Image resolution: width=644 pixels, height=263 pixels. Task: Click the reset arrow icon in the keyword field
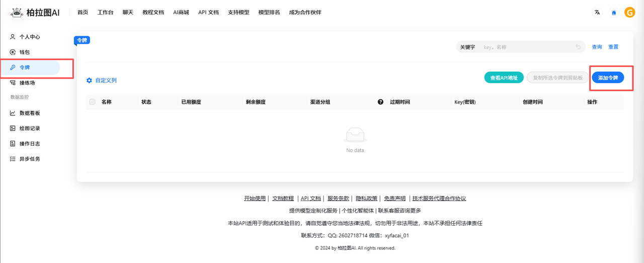pos(578,47)
